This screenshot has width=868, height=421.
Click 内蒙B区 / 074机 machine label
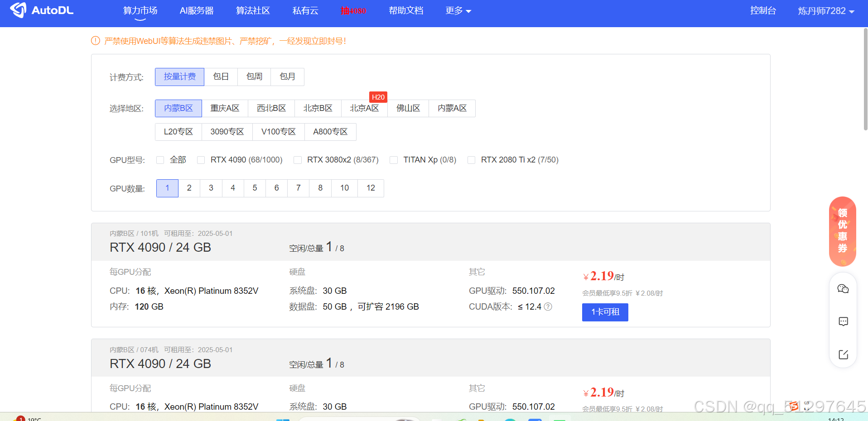134,350
